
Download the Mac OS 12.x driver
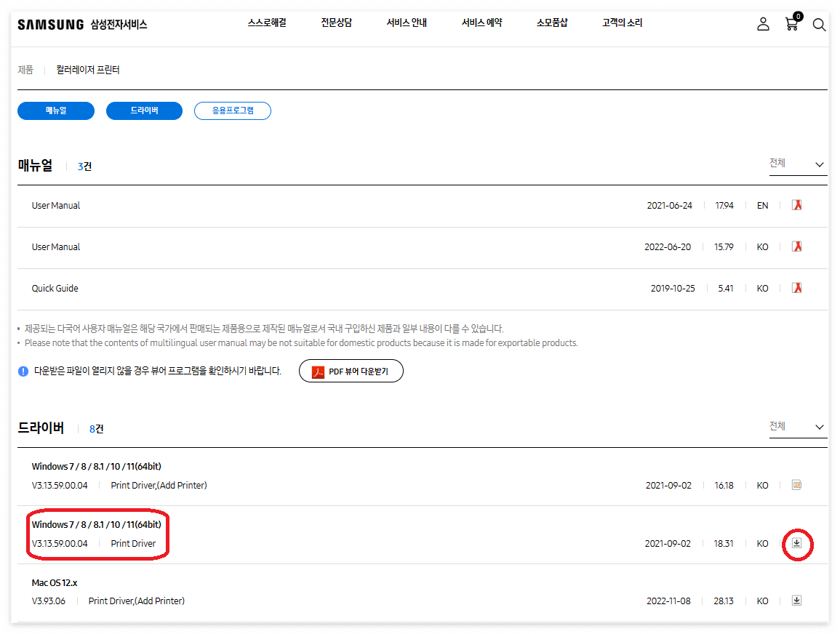[796, 601]
